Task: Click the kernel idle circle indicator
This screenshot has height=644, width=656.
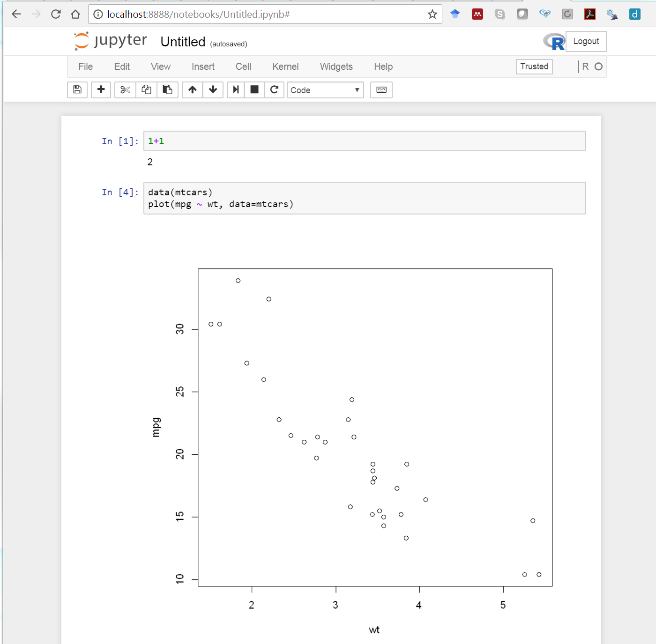Action: tap(598, 67)
